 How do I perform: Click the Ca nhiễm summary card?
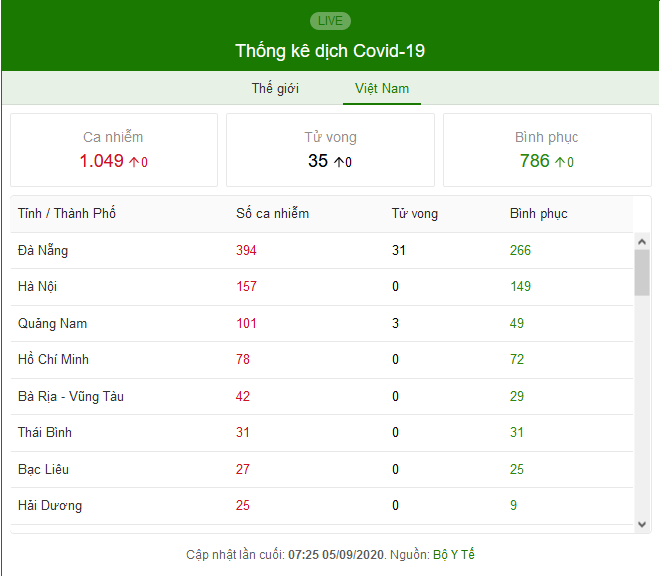tap(114, 150)
